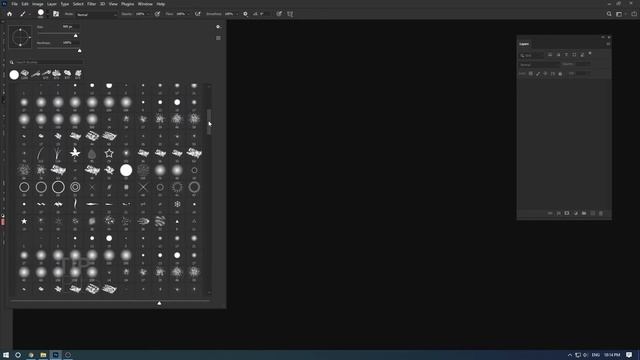Switch to the Layers tab
The image size is (640, 360).
coord(524,44)
